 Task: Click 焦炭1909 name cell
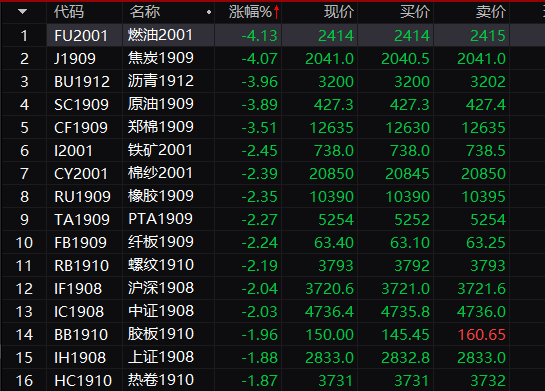(161, 58)
